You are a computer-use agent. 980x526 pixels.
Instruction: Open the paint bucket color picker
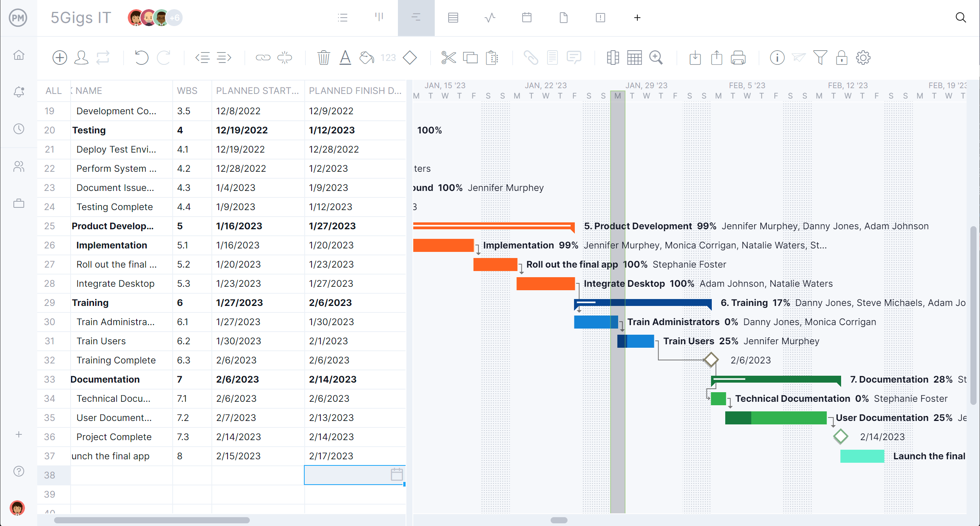pyautogui.click(x=366, y=58)
